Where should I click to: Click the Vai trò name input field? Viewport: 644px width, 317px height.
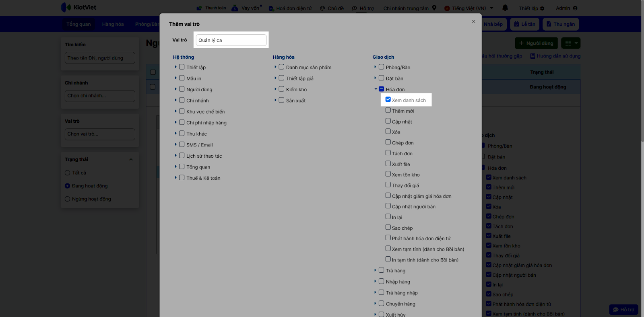(231, 40)
